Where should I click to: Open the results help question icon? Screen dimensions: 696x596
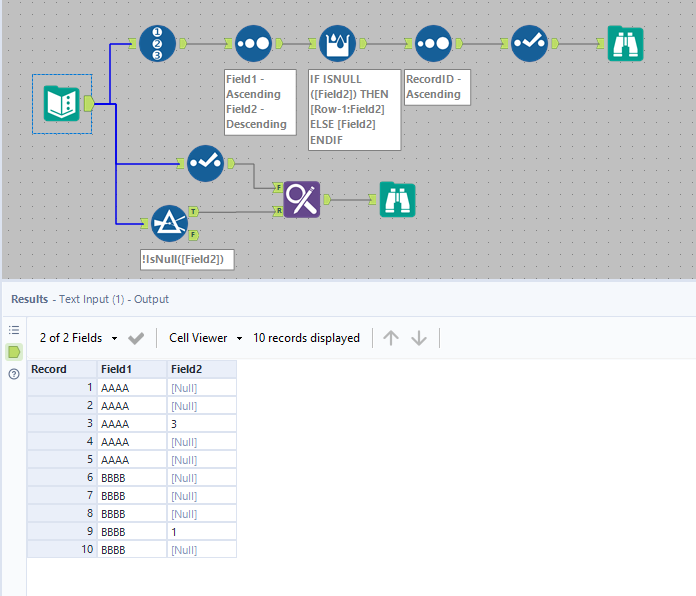[14, 374]
